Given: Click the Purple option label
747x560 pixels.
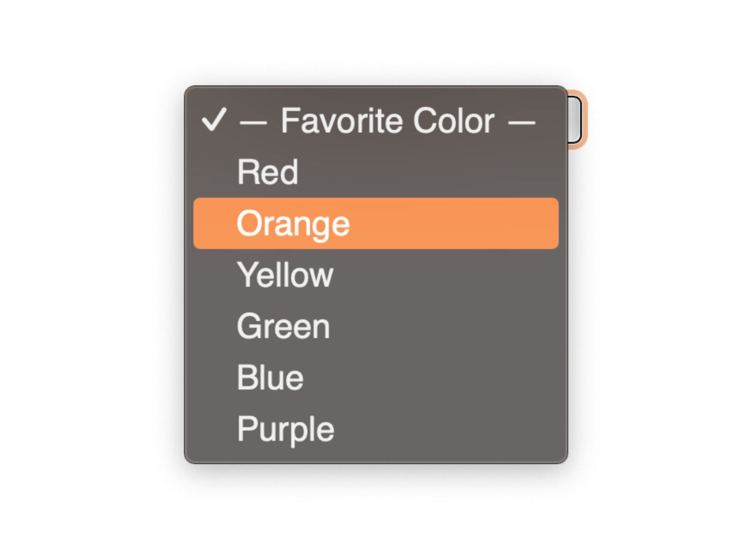Looking at the screenshot, I should pos(286,429).
